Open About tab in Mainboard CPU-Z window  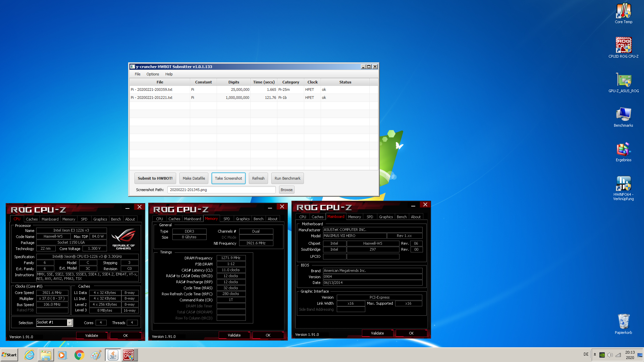coord(416,217)
